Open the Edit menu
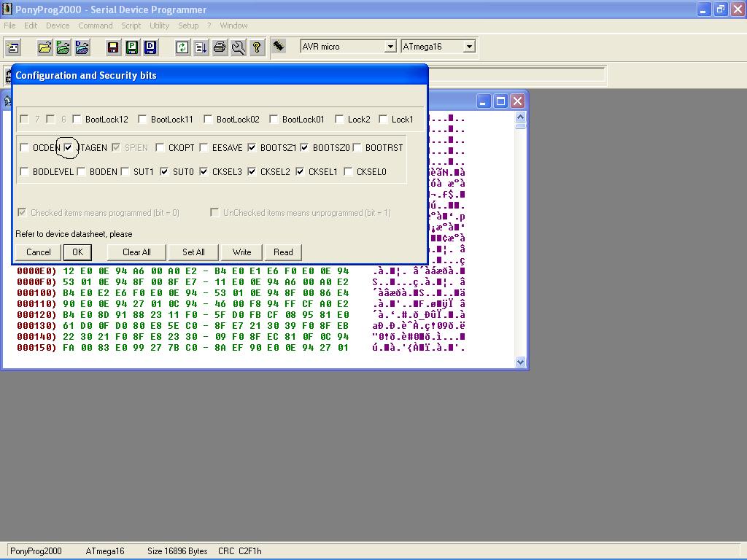747x560 pixels. click(31, 26)
